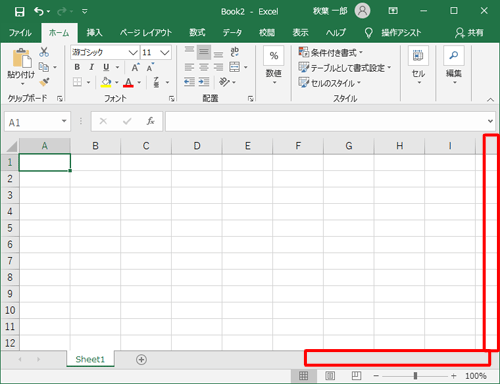Save the workbook using the floppy icon
The image size is (500, 384).
pyautogui.click(x=20, y=12)
